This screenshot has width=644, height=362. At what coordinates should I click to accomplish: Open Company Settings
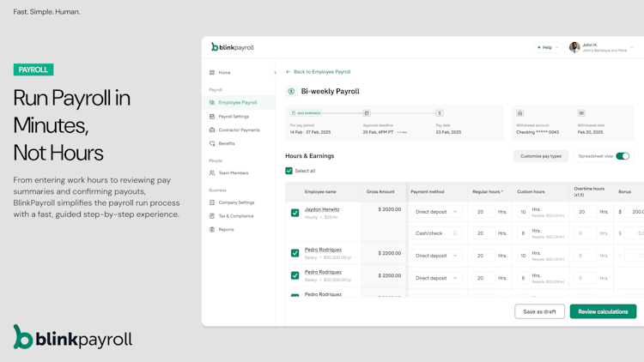[x=238, y=202]
